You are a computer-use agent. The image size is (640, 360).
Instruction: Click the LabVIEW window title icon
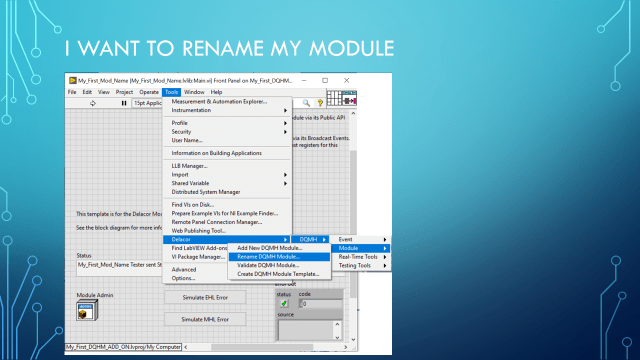[73, 80]
